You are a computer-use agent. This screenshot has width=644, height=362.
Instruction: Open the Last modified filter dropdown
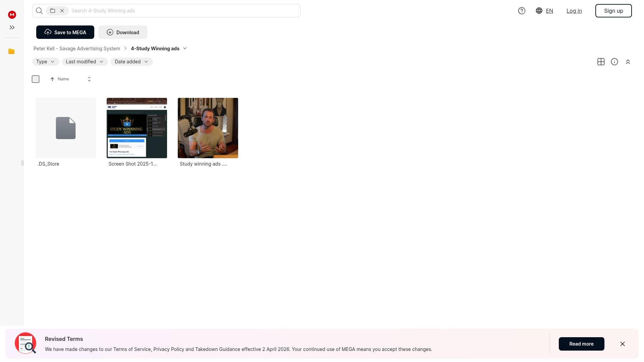click(85, 62)
